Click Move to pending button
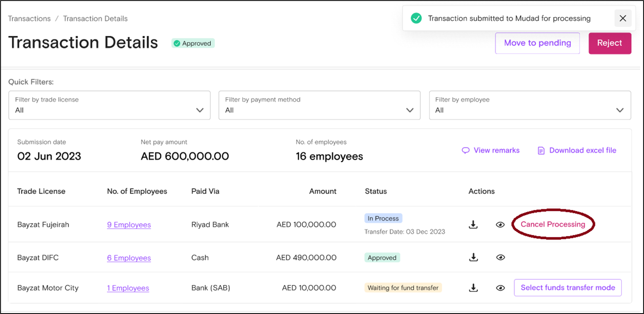This screenshot has width=644, height=314. coord(537,43)
